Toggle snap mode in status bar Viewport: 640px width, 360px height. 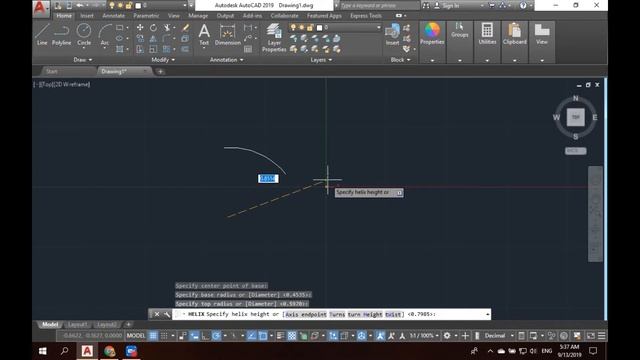click(164, 336)
